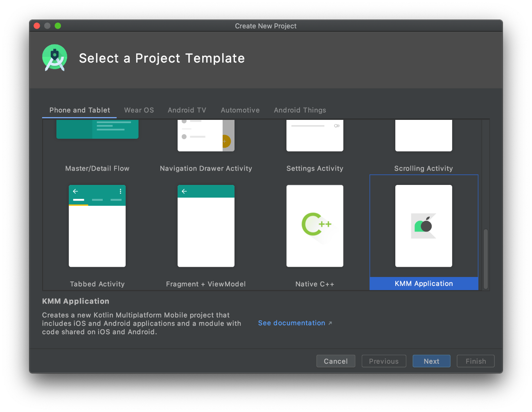This screenshot has width=532, height=412.
Task: Click the Native C++ label
Action: click(x=315, y=284)
